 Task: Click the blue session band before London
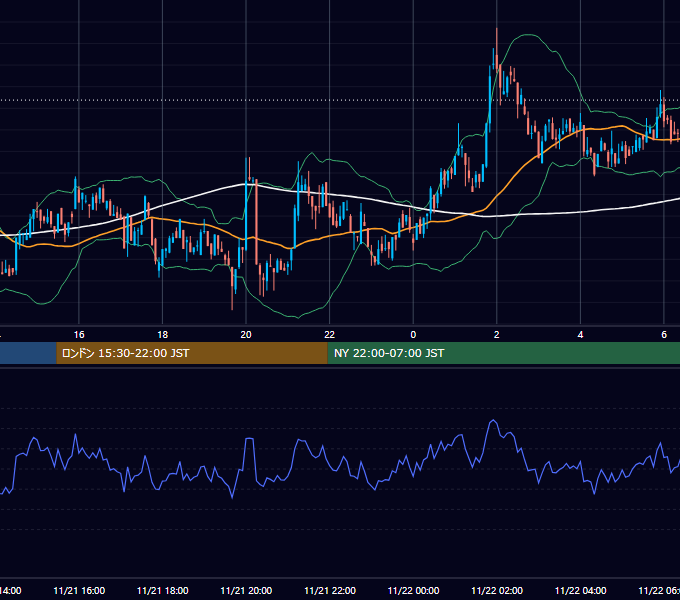click(28, 353)
